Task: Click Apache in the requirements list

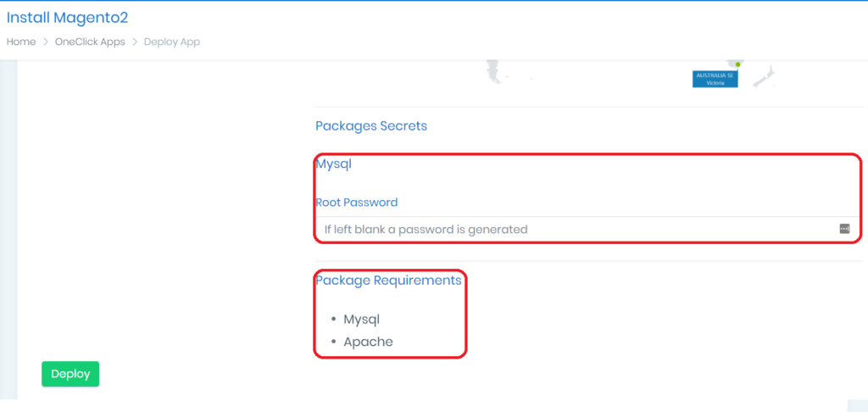Action: click(368, 342)
